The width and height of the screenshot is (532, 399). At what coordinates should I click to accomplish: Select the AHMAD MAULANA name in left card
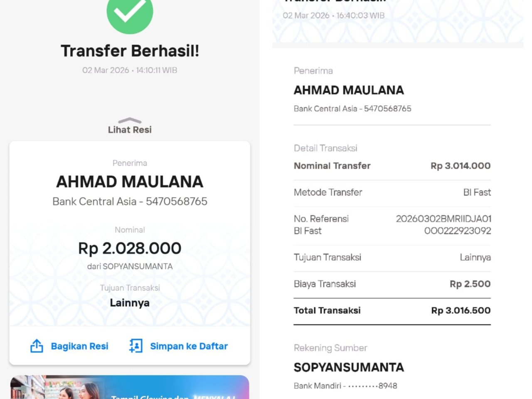pyautogui.click(x=130, y=182)
